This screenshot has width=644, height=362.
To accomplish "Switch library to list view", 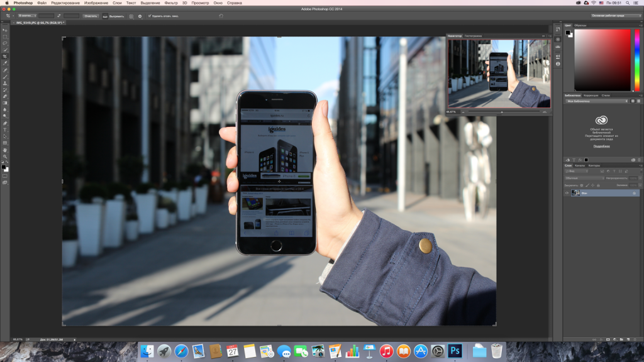I will [639, 101].
